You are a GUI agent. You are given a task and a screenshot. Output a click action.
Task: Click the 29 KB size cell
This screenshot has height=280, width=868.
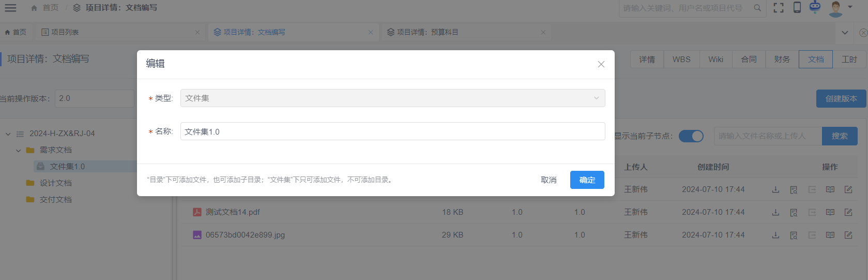pyautogui.click(x=452, y=235)
